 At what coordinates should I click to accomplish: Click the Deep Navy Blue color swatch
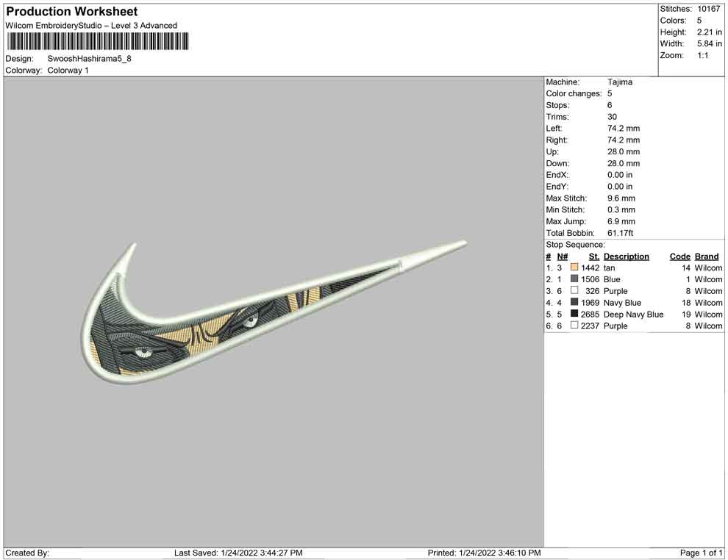point(574,314)
